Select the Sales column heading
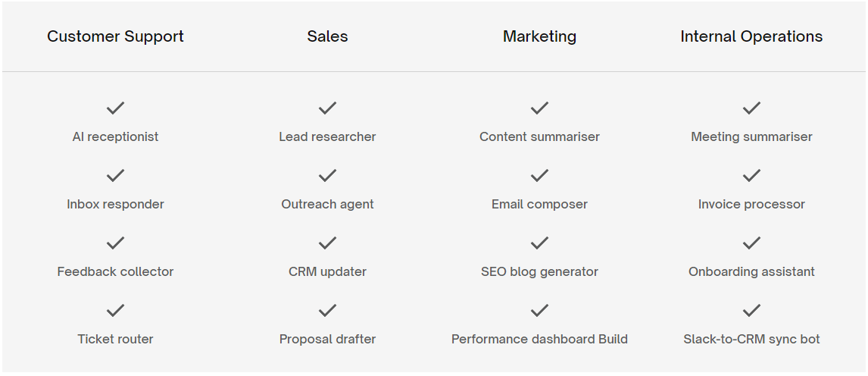The width and height of the screenshot is (868, 376). (x=327, y=36)
